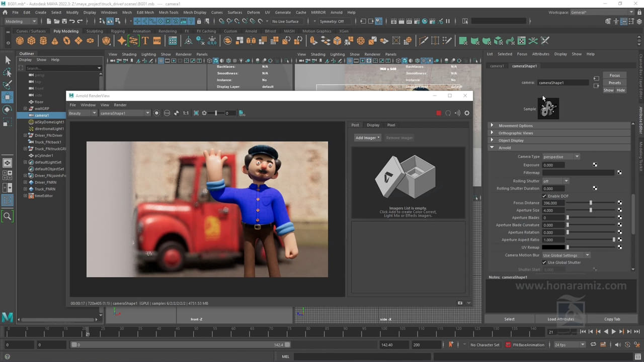Open cameraShape1 dropdown in RenderView
644x362 pixels.
(x=124, y=113)
